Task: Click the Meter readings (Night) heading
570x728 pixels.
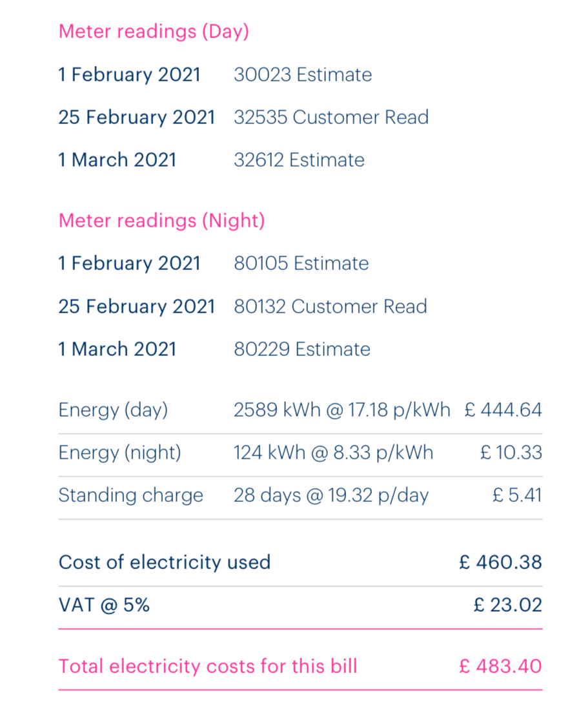Action: [x=162, y=221]
